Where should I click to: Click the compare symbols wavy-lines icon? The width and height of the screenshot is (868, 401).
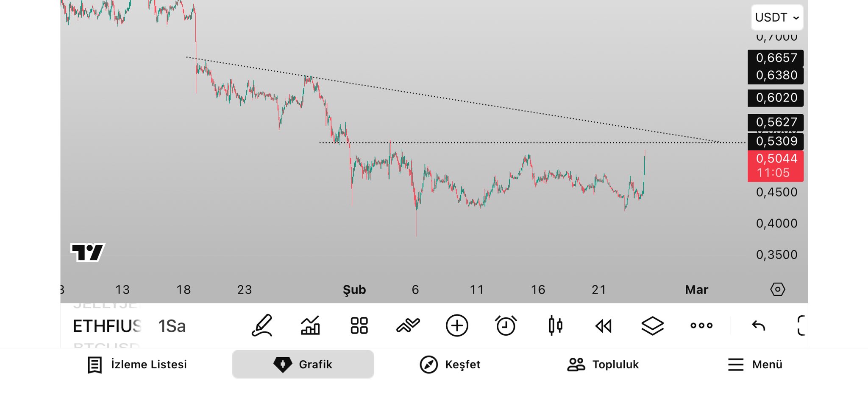408,326
